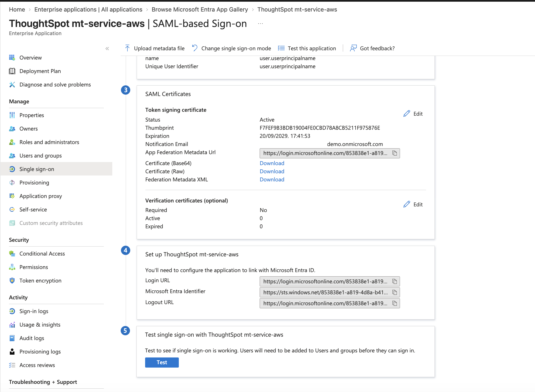535x392 pixels.
Task: Click pencil icon for Verification certificates
Action: click(x=407, y=204)
